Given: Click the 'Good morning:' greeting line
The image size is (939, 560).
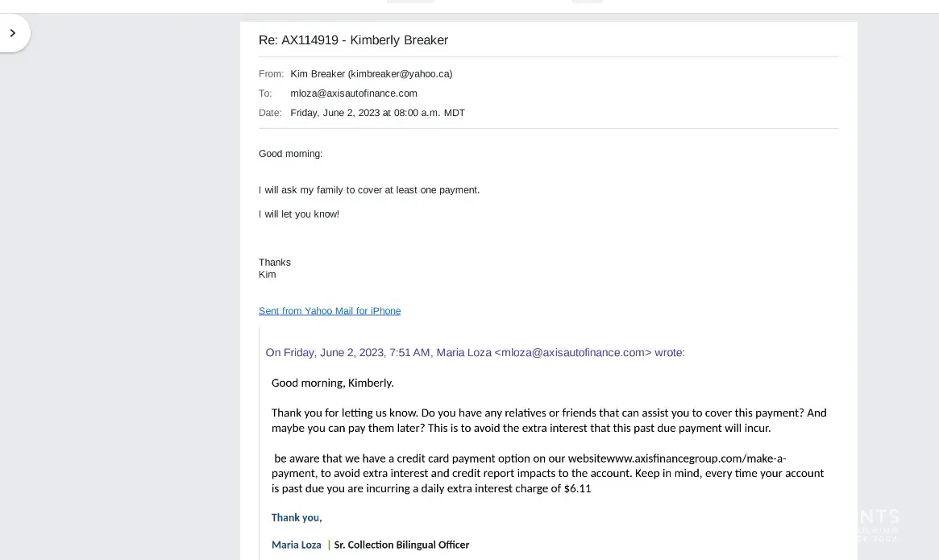Looking at the screenshot, I should (290, 154).
